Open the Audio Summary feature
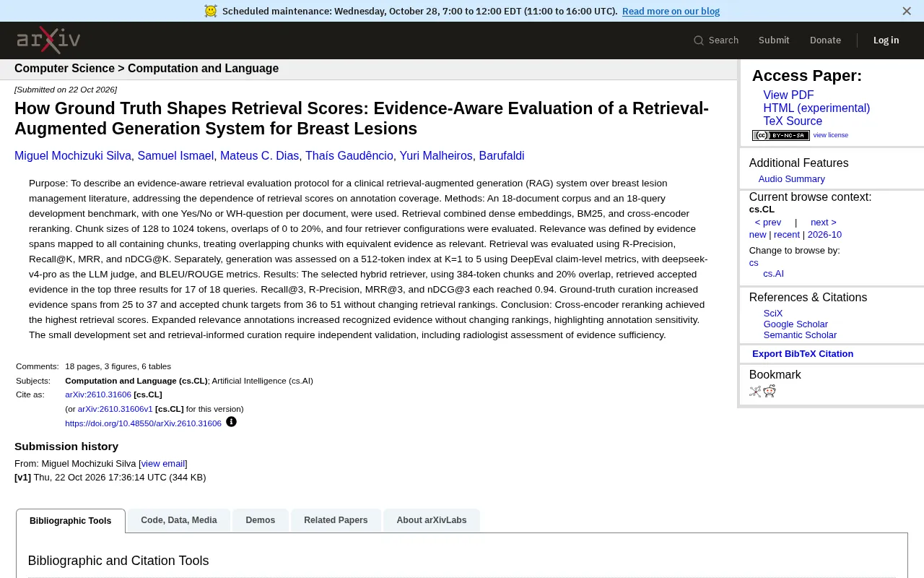Viewport: 924px width, 578px height. pyautogui.click(x=791, y=179)
